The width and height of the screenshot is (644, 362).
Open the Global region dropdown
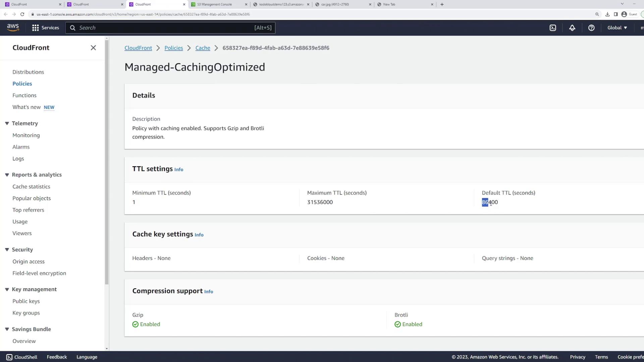point(617,28)
